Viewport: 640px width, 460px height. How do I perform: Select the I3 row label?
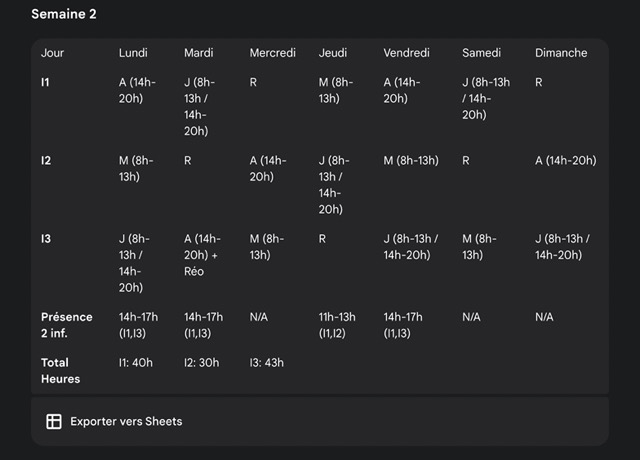(46, 239)
